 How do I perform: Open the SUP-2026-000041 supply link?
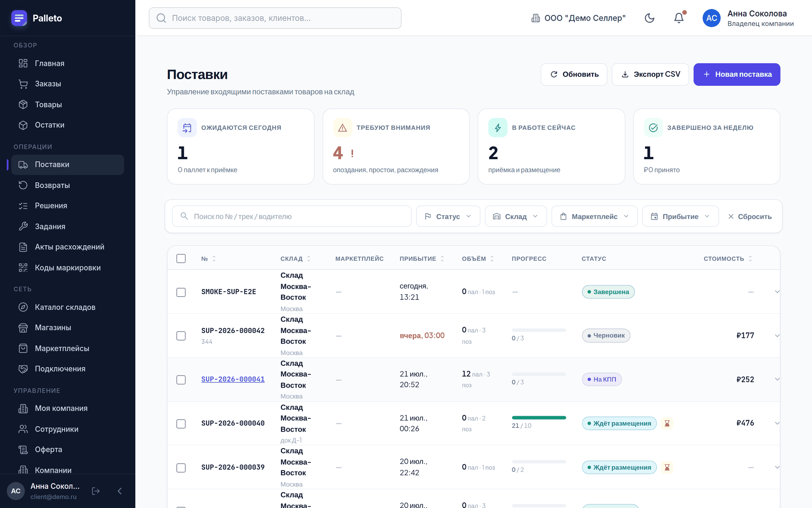233,379
